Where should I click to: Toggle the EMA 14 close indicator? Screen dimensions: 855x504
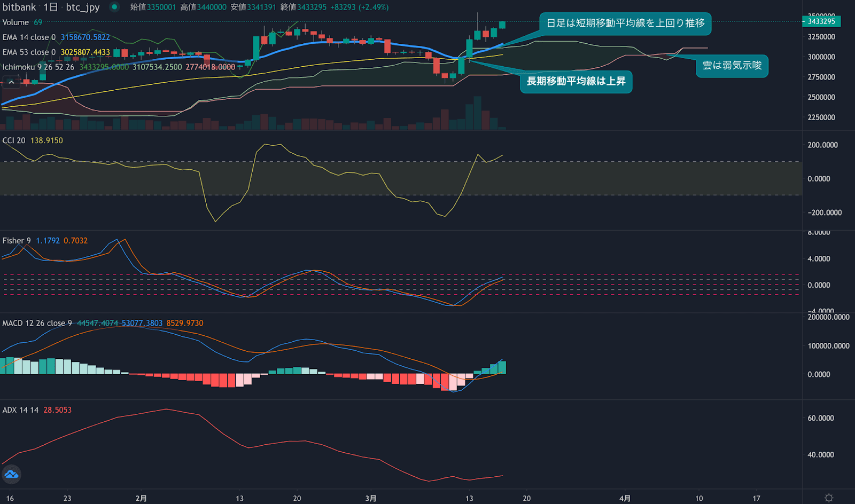[x=29, y=37]
